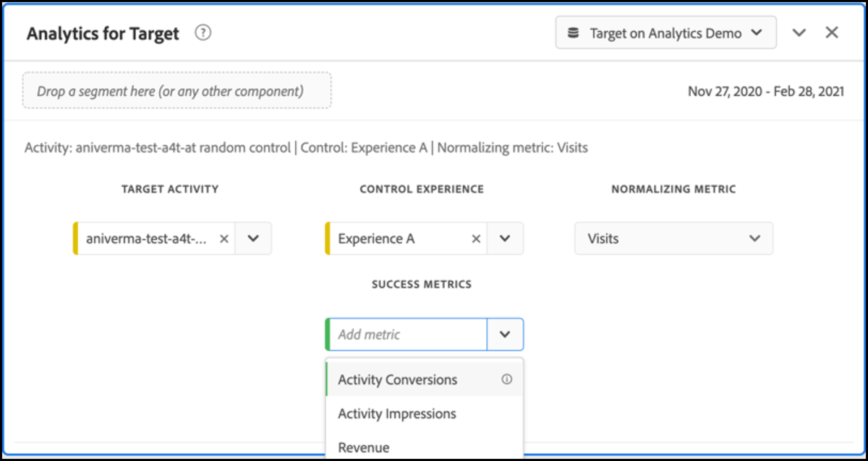Screen dimensions: 868x461
Task: Expand the Normalizing Metric dropdown
Action: (756, 238)
